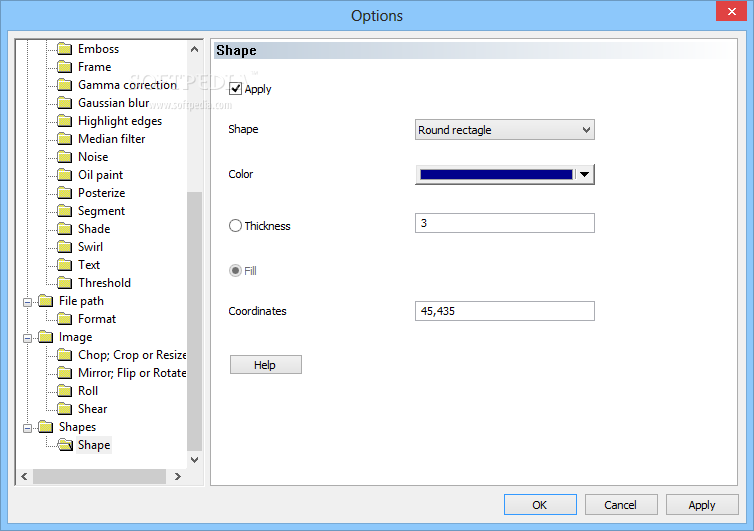This screenshot has height=531, width=754.
Task: Click the yellow Shapes folder icon
Action: tap(45, 427)
